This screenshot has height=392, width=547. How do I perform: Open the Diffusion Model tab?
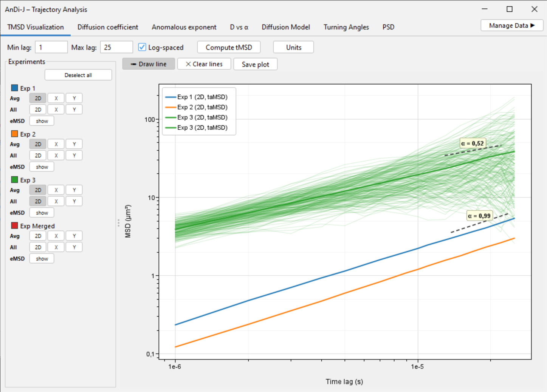coord(286,27)
